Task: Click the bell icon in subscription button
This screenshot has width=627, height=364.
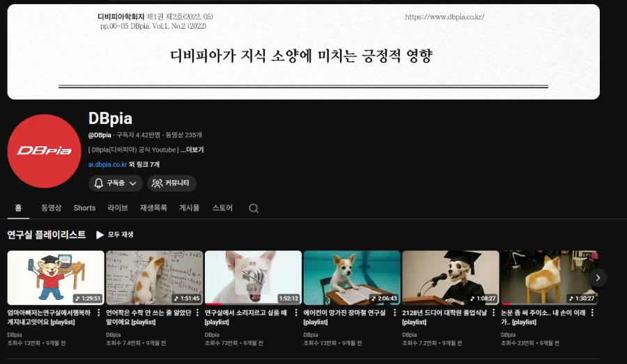Action: (98, 183)
